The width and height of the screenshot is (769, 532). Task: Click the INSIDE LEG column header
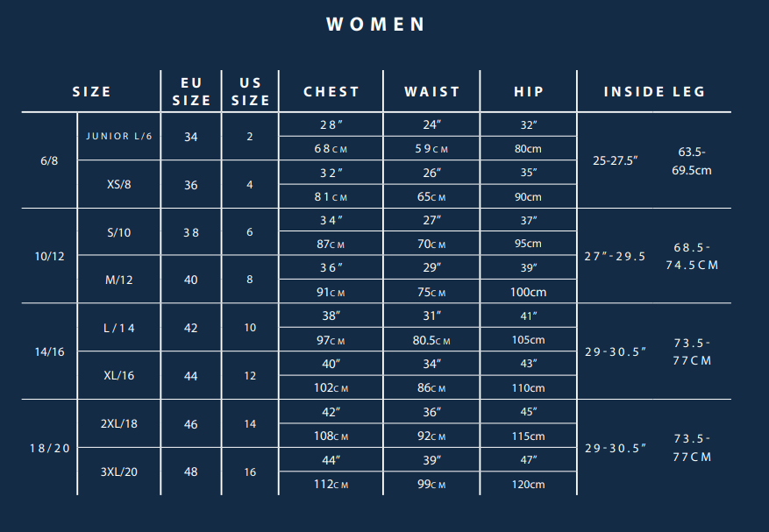coord(655,92)
